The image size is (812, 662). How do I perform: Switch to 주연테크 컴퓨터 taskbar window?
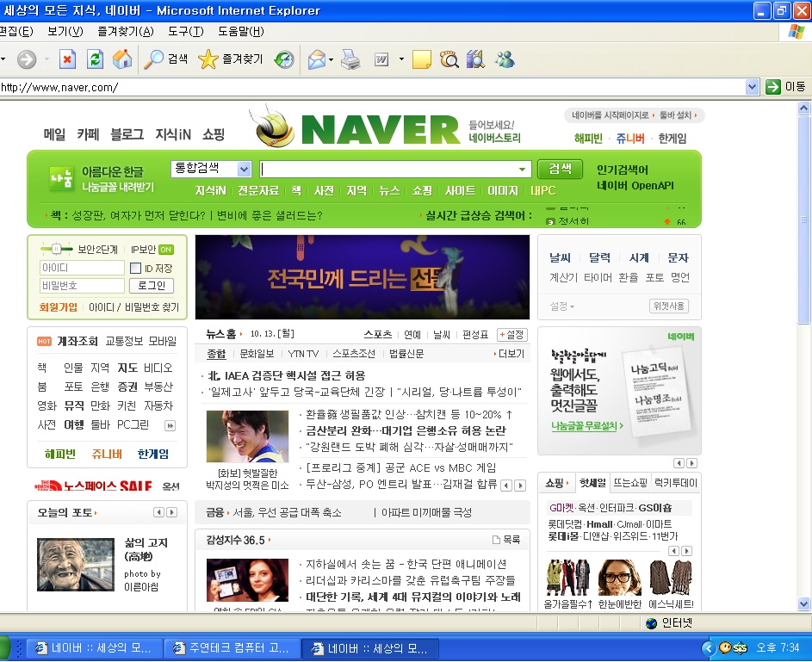click(232, 648)
